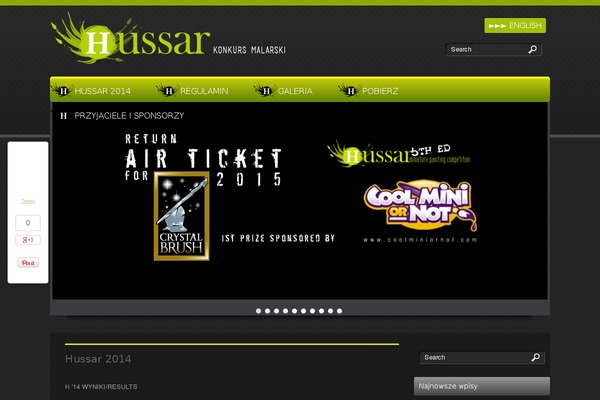Open the Hussar 2014 page heading

coord(98,359)
